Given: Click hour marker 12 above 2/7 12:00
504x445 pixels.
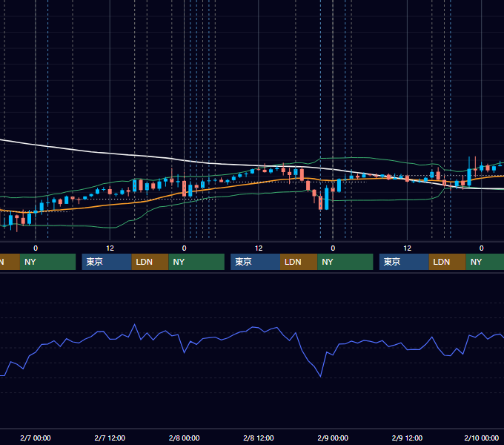Looking at the screenshot, I should coord(110,248).
